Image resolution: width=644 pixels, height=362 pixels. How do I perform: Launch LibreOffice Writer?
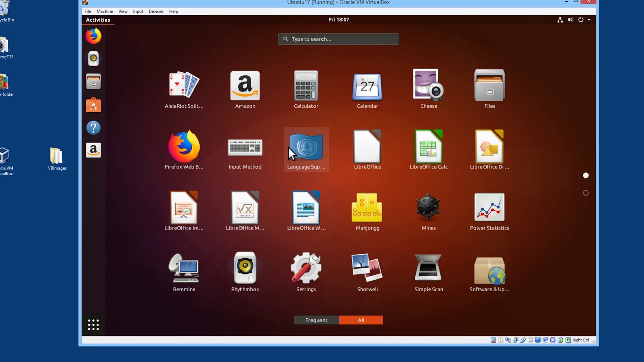coord(306,211)
